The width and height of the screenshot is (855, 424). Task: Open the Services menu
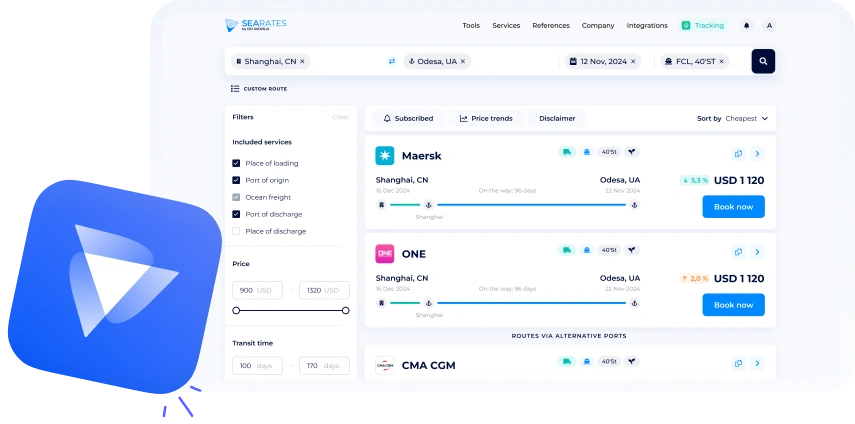coord(506,25)
